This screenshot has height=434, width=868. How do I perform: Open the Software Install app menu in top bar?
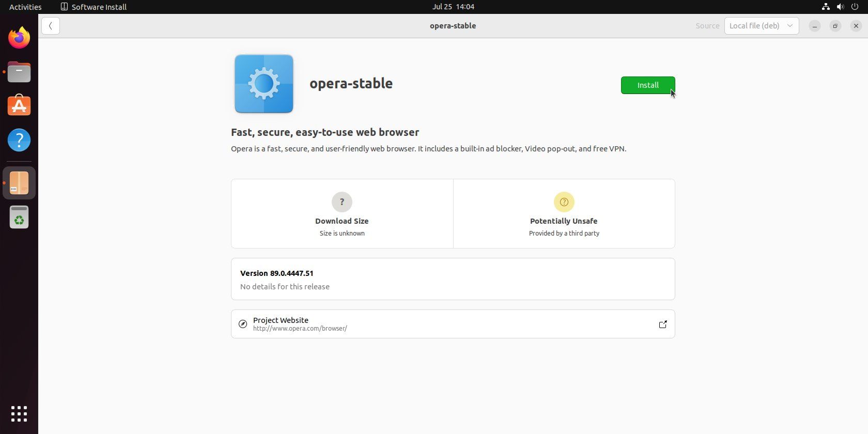coord(94,7)
